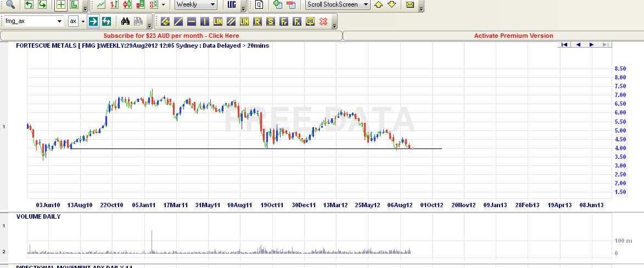
Task: Click the 8.50 price axis label
Action: click(x=620, y=69)
